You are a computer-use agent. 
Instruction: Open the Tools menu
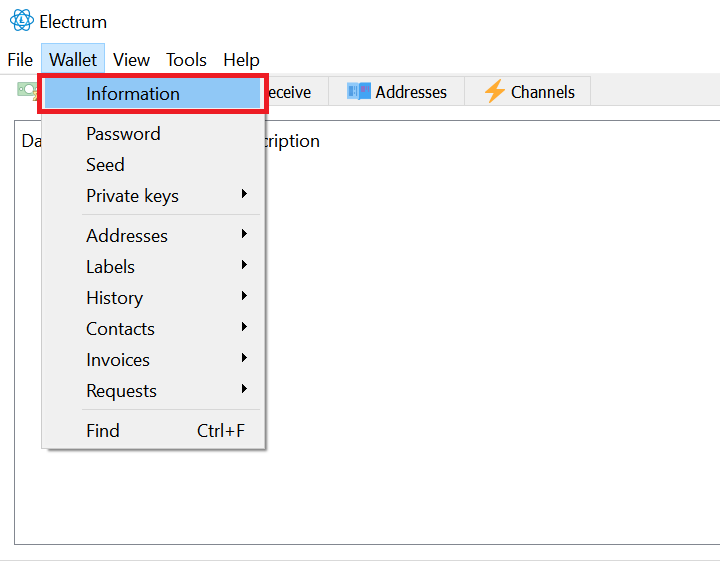click(186, 60)
